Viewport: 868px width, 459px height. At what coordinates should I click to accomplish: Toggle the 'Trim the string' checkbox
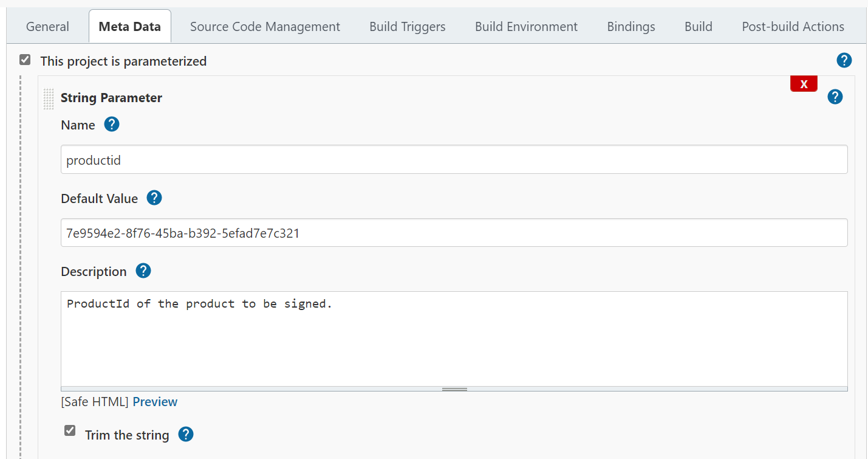pos(70,431)
